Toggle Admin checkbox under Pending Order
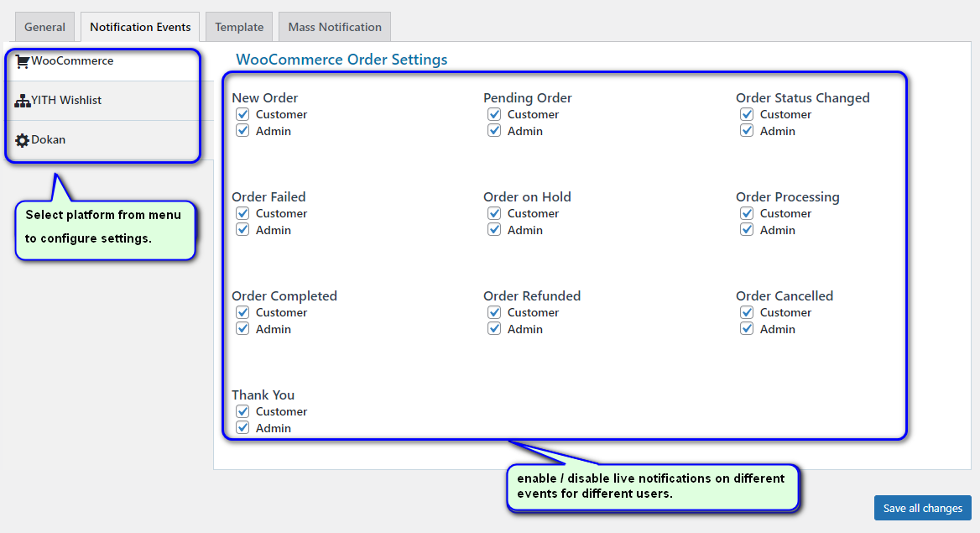The width and height of the screenshot is (980, 533). tap(494, 131)
